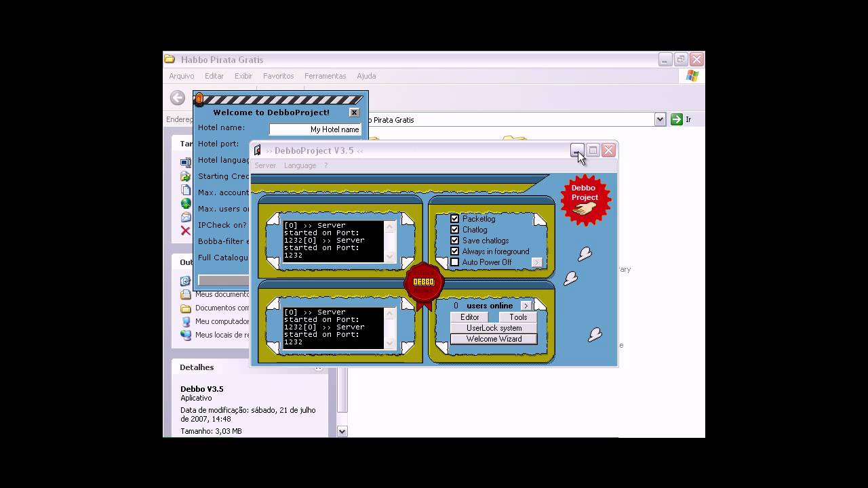Open the Language menu
The image size is (868, 488).
300,165
